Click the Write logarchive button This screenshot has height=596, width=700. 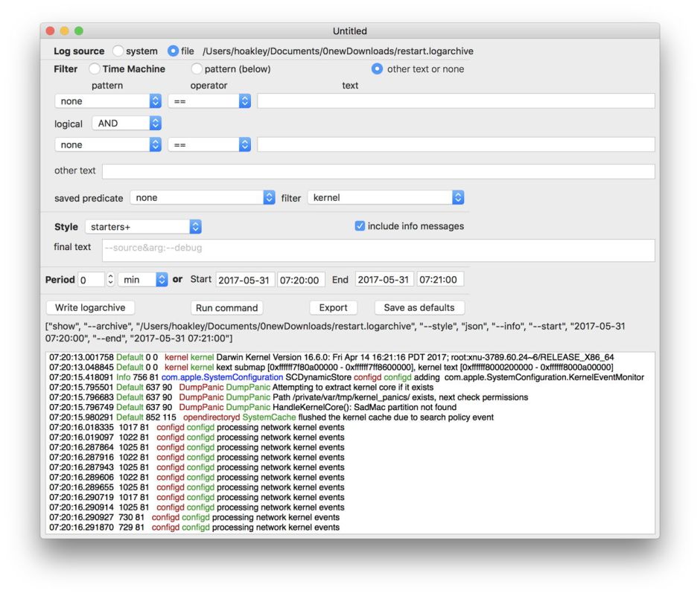coord(90,307)
